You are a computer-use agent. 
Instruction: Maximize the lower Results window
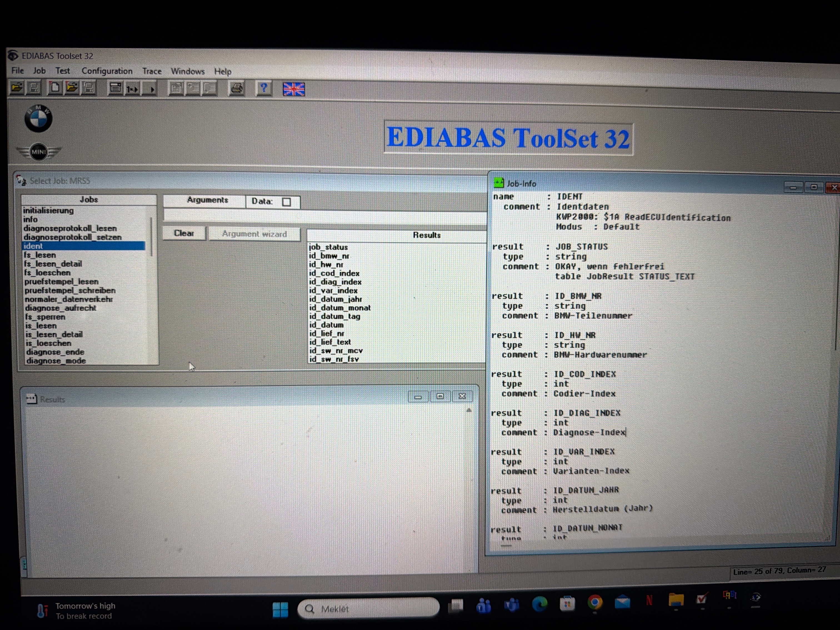point(440,396)
